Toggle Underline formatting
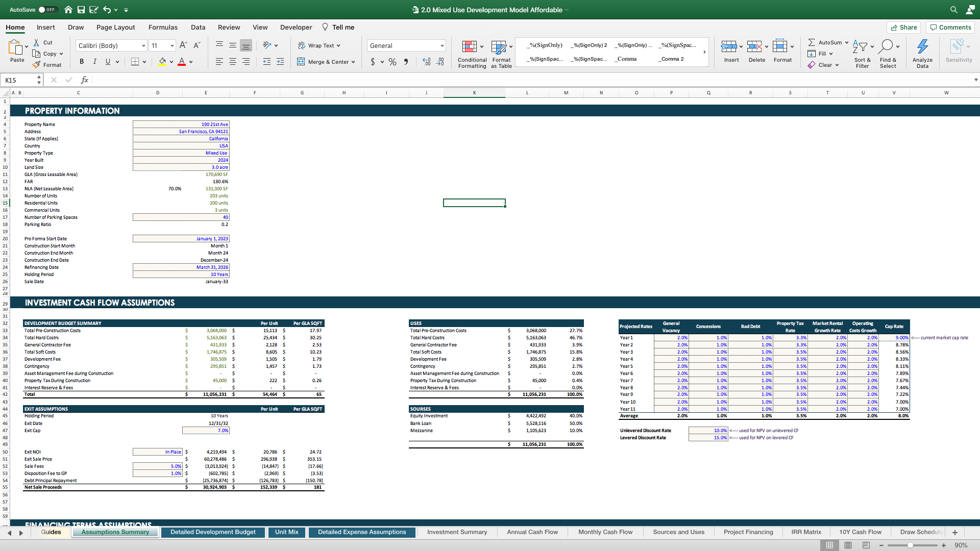 pyautogui.click(x=108, y=62)
